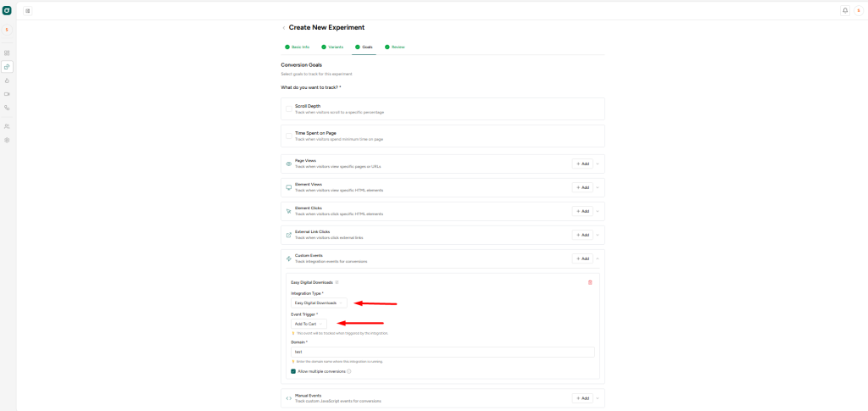868x411 pixels.
Task: Add an Element Clicks goal
Action: pyautogui.click(x=582, y=211)
